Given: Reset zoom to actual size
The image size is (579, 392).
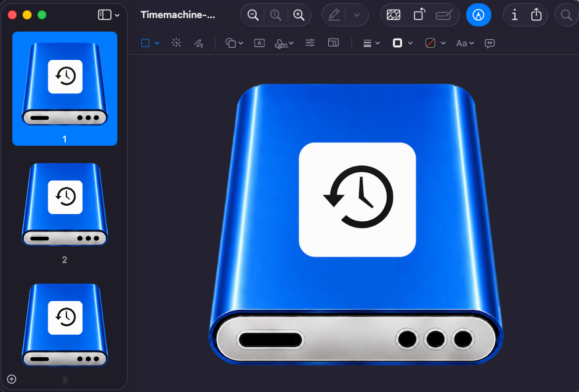Looking at the screenshot, I should [275, 15].
